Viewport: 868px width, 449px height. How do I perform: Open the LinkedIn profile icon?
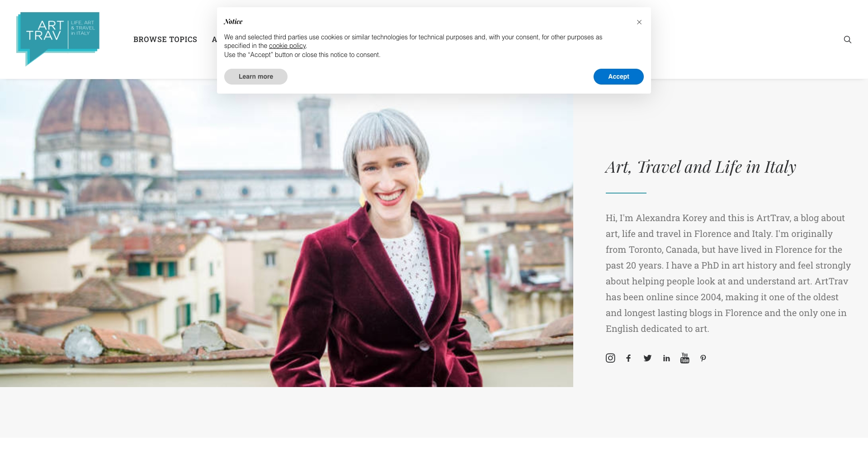tap(666, 358)
